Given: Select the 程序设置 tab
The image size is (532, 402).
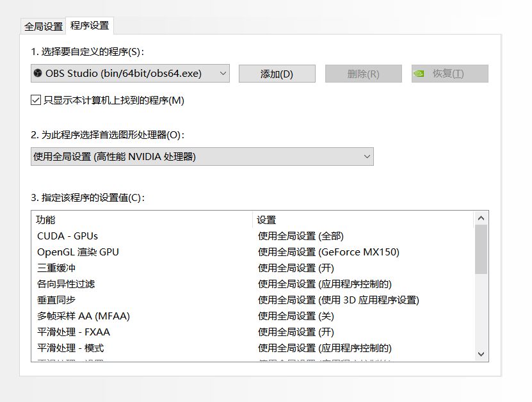Looking at the screenshot, I should click(x=90, y=26).
